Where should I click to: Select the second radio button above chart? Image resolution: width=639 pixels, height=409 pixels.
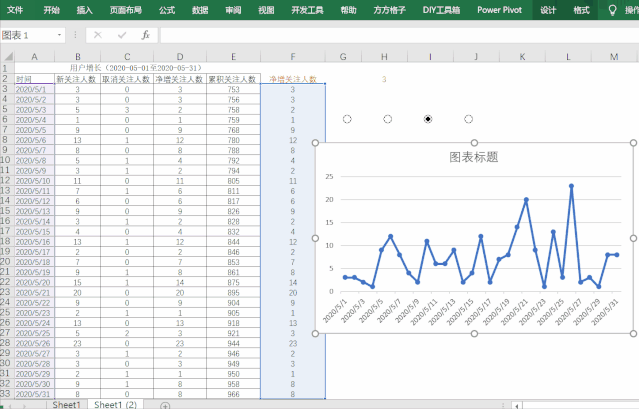tap(388, 119)
